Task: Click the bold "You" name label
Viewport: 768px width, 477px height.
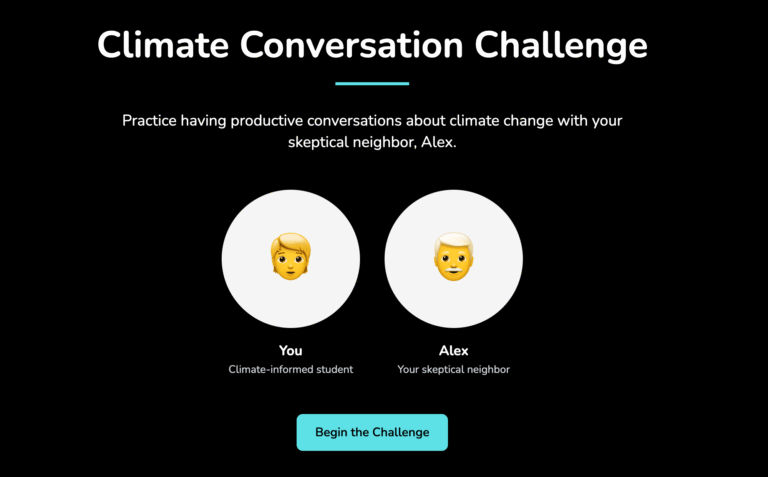Action: (x=290, y=350)
